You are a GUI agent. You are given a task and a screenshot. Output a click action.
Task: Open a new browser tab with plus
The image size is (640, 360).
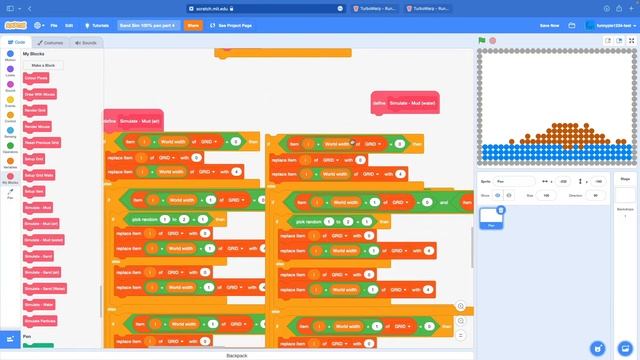(x=631, y=8)
